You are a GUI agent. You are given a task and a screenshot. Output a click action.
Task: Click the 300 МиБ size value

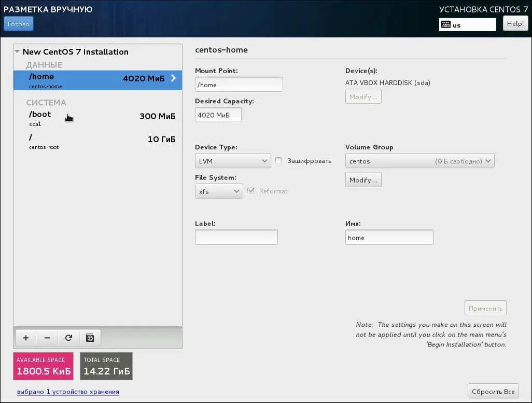tap(158, 116)
